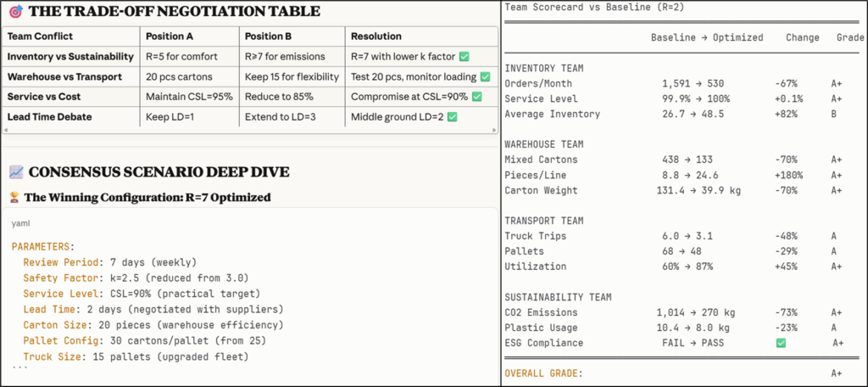The width and height of the screenshot is (868, 387).
Task: Click the Truck Trips value '6.0 → 3.1'
Action: pos(687,236)
